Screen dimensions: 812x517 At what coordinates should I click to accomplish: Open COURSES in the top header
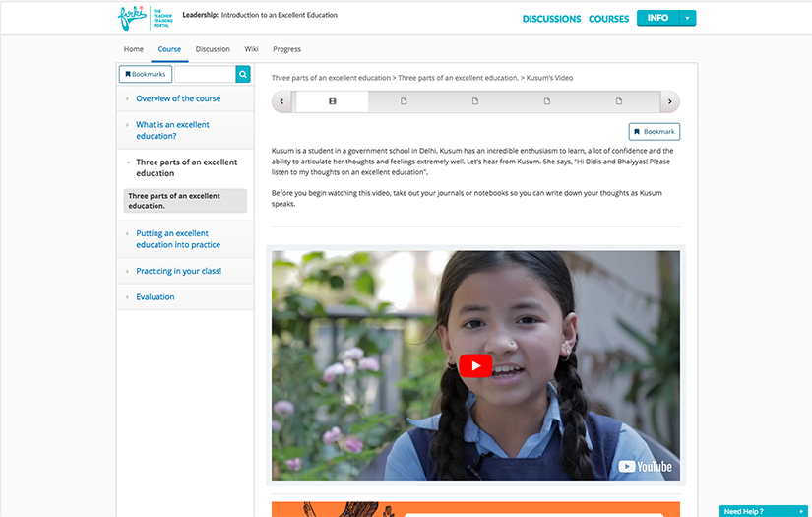pyautogui.click(x=608, y=19)
